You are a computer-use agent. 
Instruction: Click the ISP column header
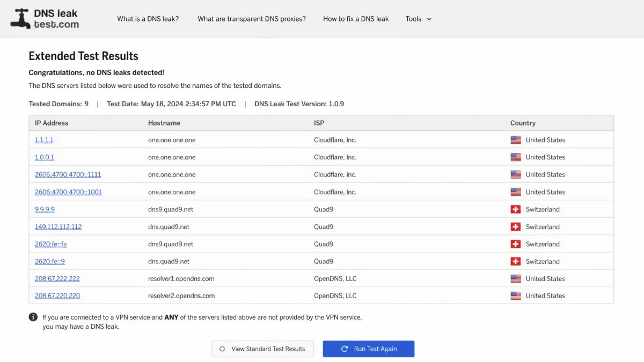pyautogui.click(x=319, y=123)
